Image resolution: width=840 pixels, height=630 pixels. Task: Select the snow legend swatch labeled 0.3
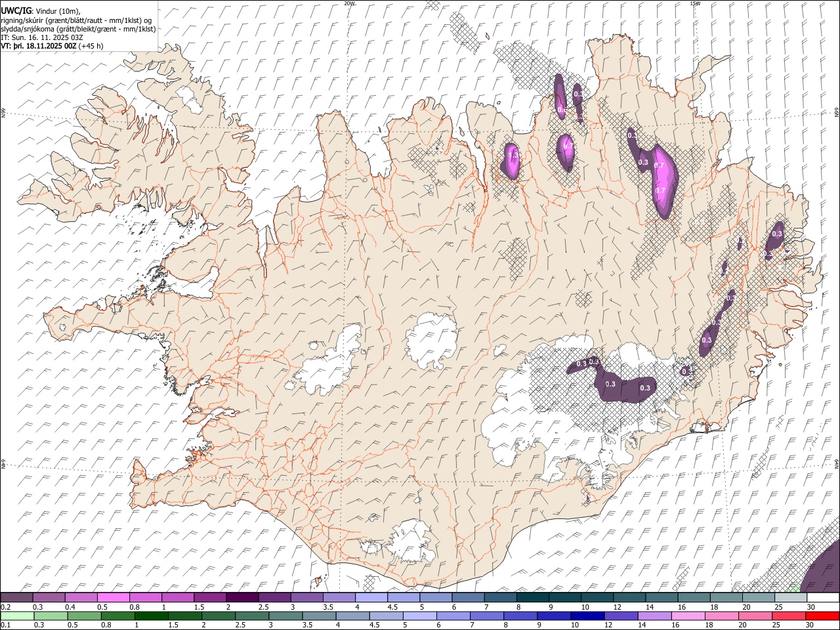click(x=49, y=598)
